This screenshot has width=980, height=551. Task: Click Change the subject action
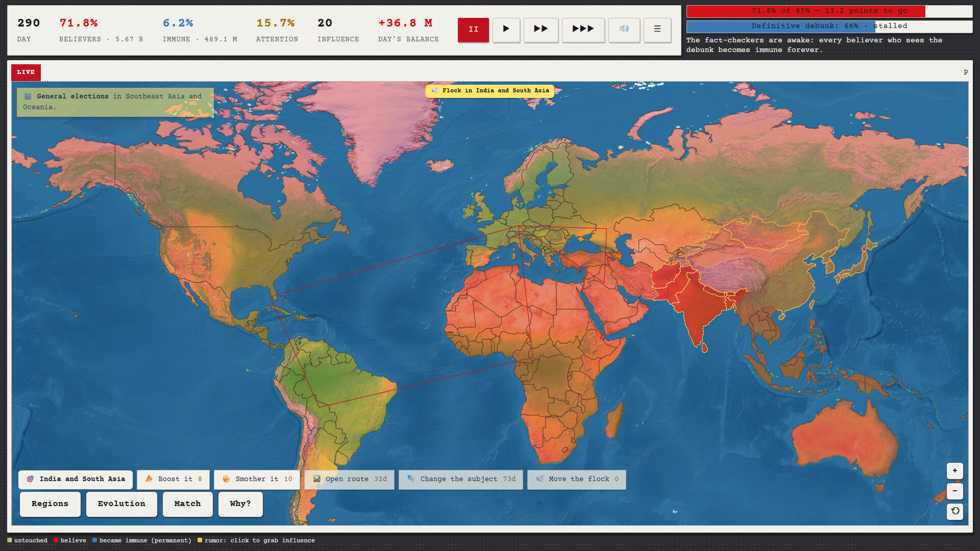pos(460,479)
